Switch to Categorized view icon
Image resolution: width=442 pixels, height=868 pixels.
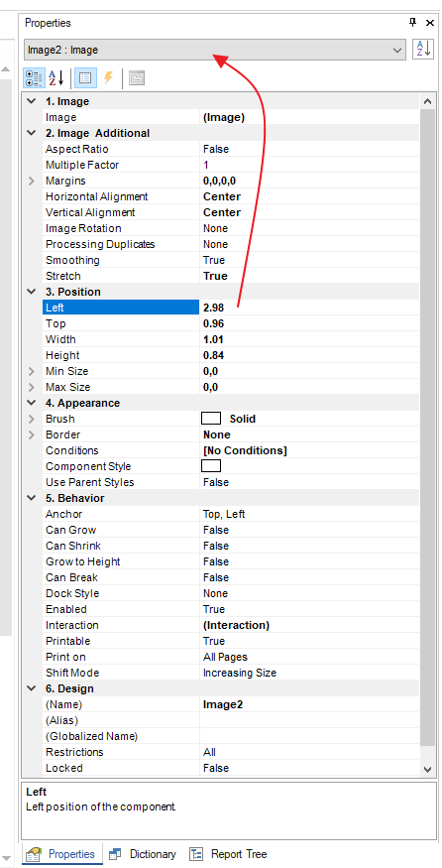[35, 78]
